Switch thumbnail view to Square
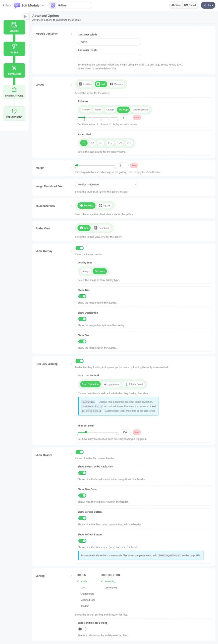The height and width of the screenshot is (644, 218). [x=105, y=206]
